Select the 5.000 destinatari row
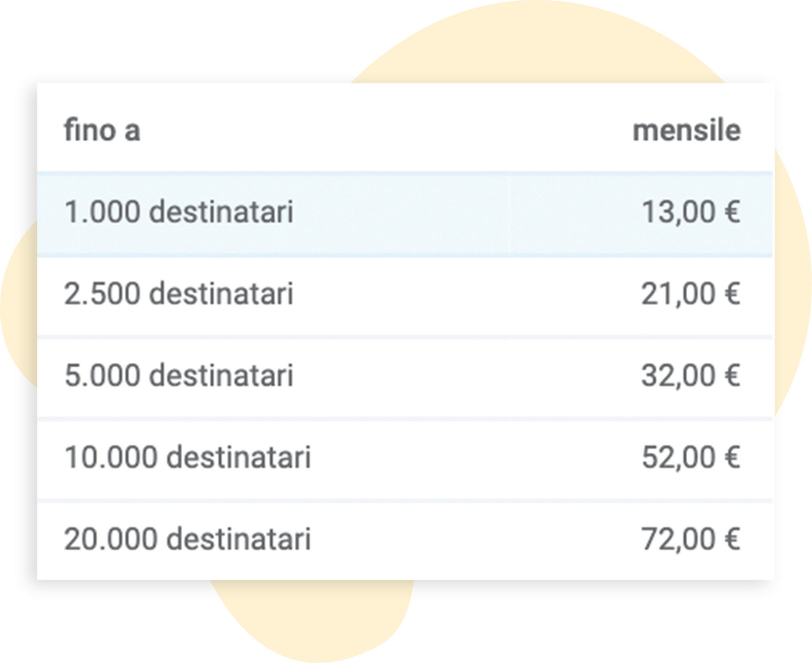812x663 pixels. point(405,377)
